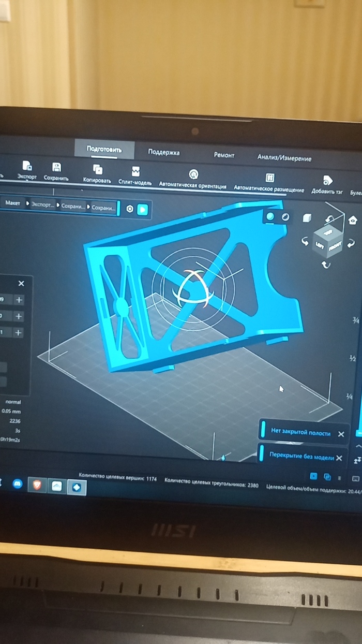Screen dimensions: 362x644
Task: Click the up chevron under layer slider
Action: tap(358, 446)
